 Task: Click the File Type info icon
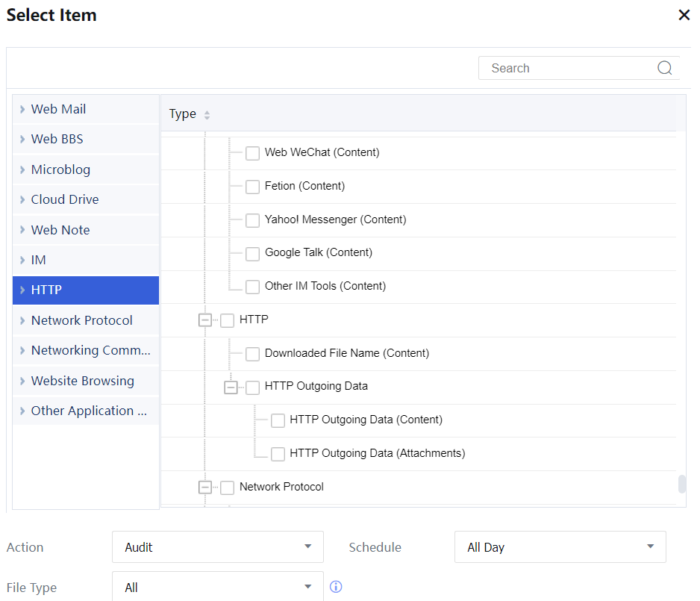[336, 587]
